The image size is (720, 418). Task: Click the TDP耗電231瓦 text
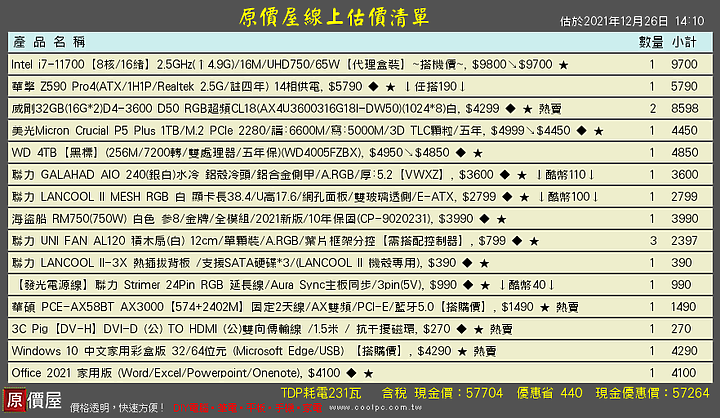click(321, 393)
